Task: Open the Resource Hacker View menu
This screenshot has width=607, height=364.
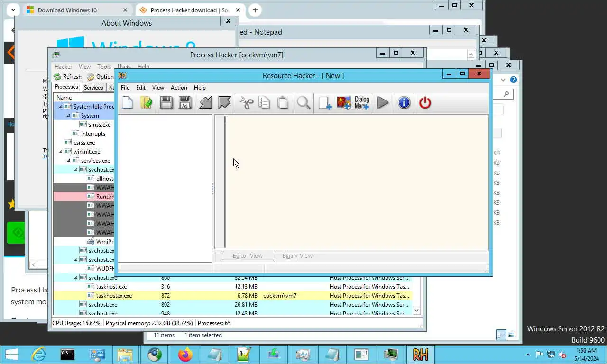Action: click(x=158, y=88)
